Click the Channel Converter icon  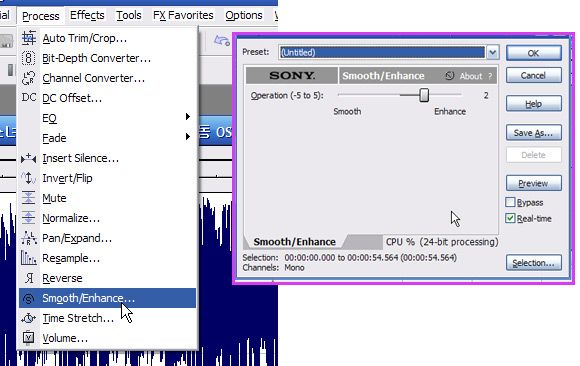[28, 78]
